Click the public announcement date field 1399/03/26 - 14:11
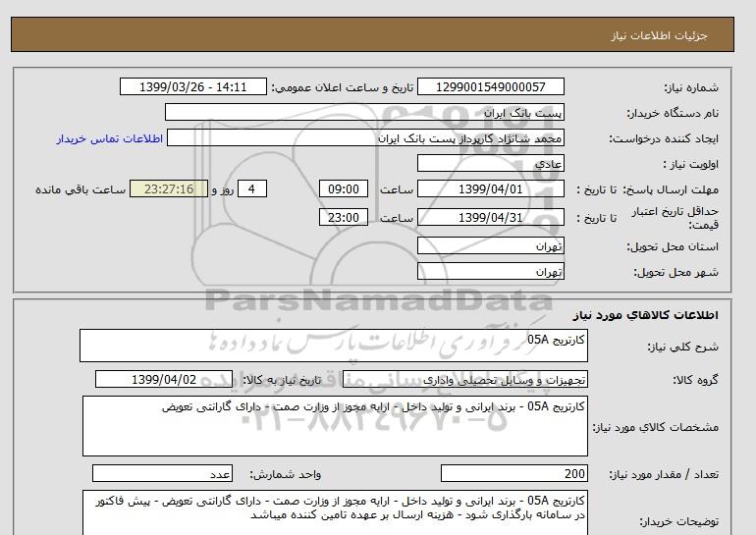 coord(192,86)
